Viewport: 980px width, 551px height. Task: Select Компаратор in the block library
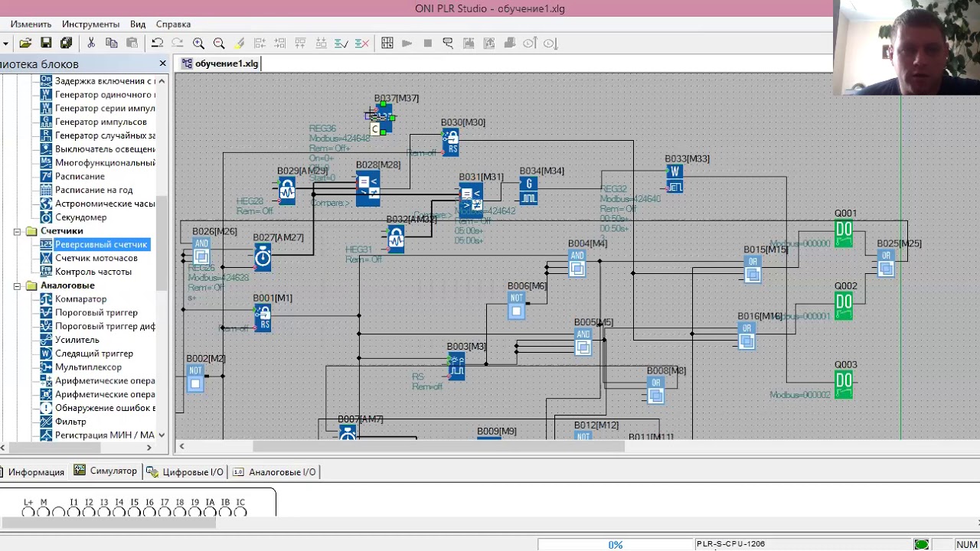click(80, 299)
